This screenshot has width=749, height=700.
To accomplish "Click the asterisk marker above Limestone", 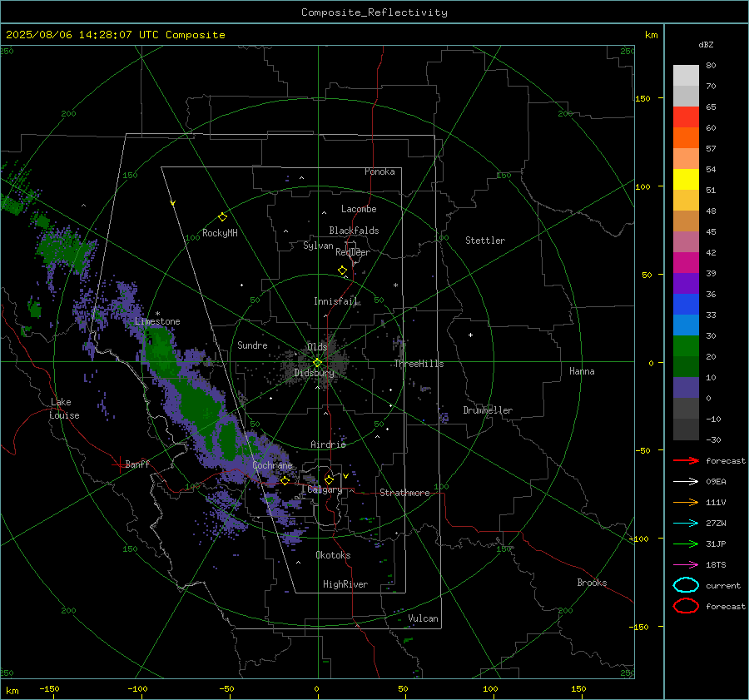I will [x=157, y=314].
